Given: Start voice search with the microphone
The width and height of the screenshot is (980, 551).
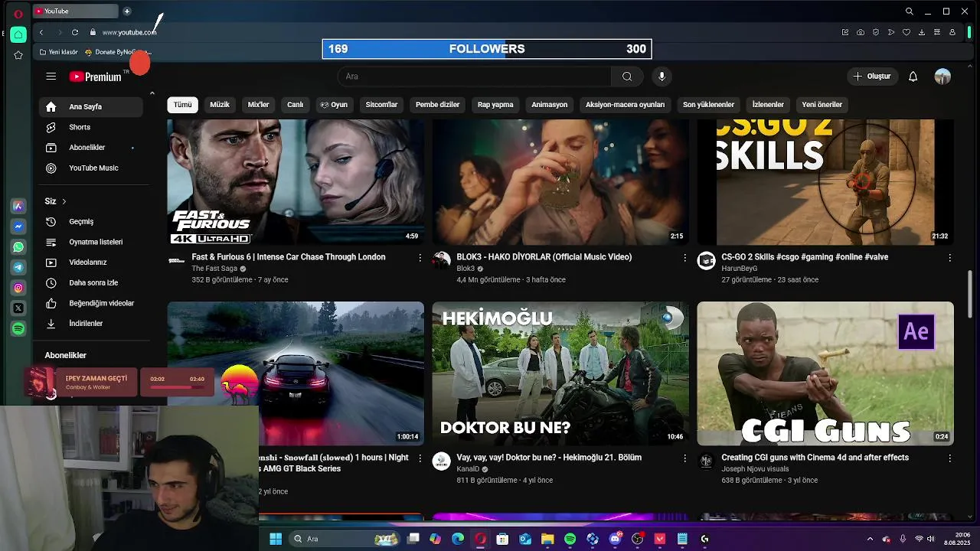Looking at the screenshot, I should pos(662,77).
